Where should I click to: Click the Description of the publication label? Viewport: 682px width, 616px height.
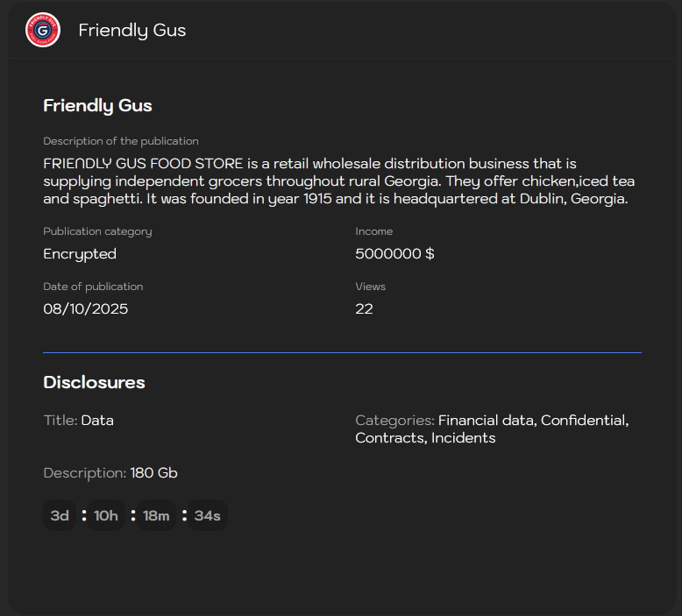coord(121,141)
